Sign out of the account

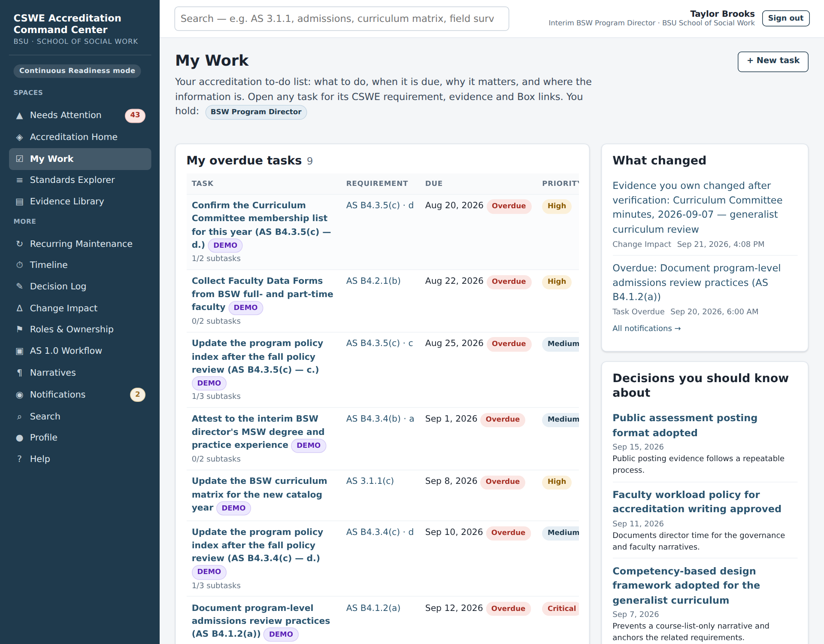click(x=785, y=18)
